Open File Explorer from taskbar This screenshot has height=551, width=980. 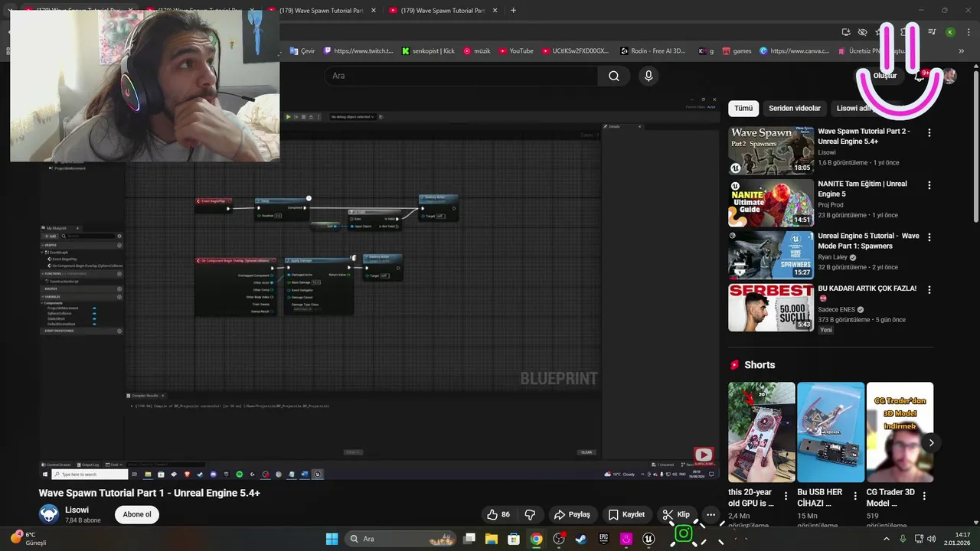tap(492, 539)
